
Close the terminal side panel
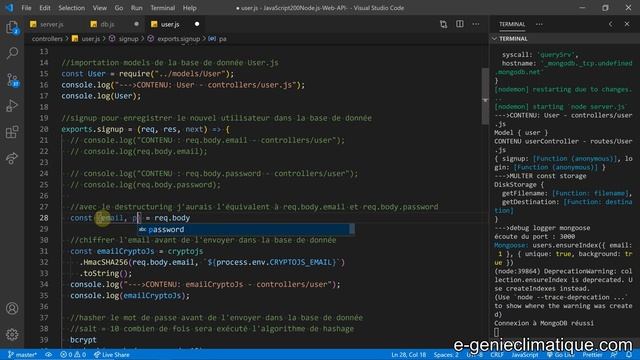click(627, 24)
